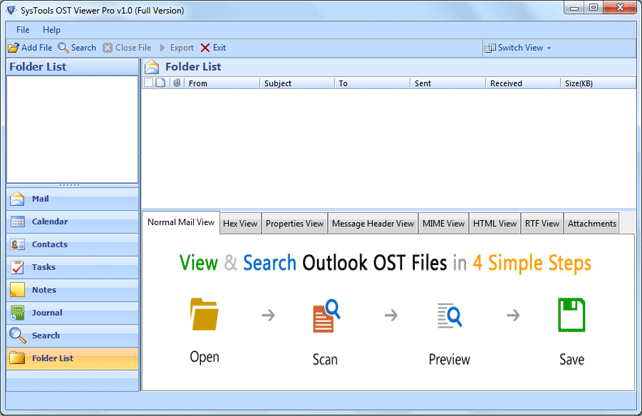This screenshot has height=416, width=642.
Task: Click the Export toolbar label
Action: tap(182, 48)
